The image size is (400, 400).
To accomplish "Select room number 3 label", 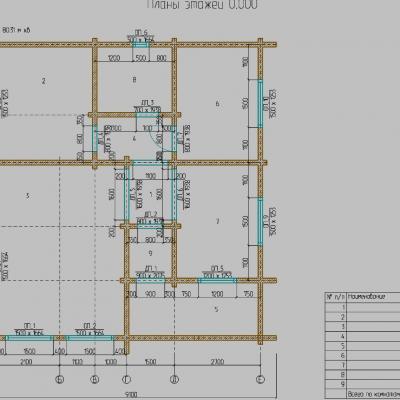I will click(x=27, y=196).
